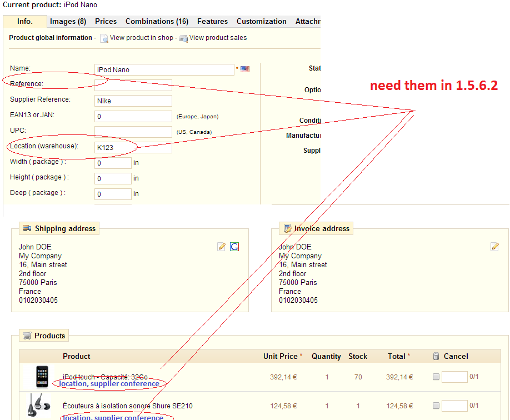
Task: Click John DOE in shipping address
Action: coord(35,247)
